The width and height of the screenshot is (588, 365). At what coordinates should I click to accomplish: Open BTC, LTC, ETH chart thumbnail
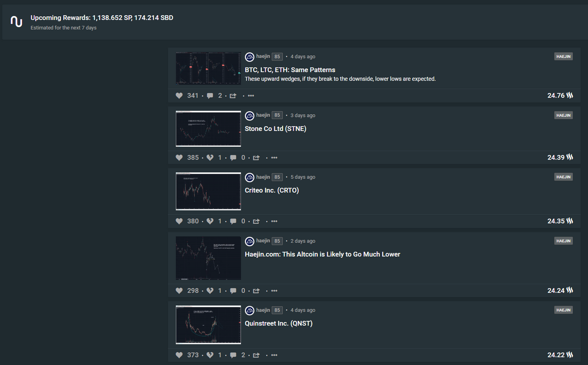tap(208, 68)
